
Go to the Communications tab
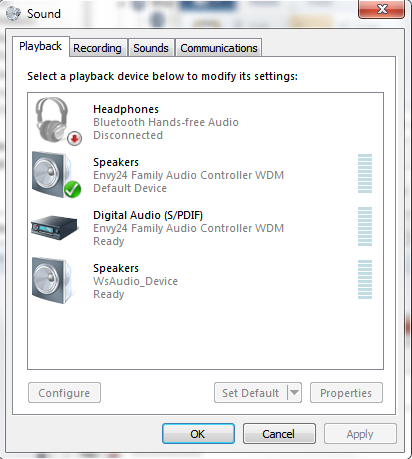(219, 48)
